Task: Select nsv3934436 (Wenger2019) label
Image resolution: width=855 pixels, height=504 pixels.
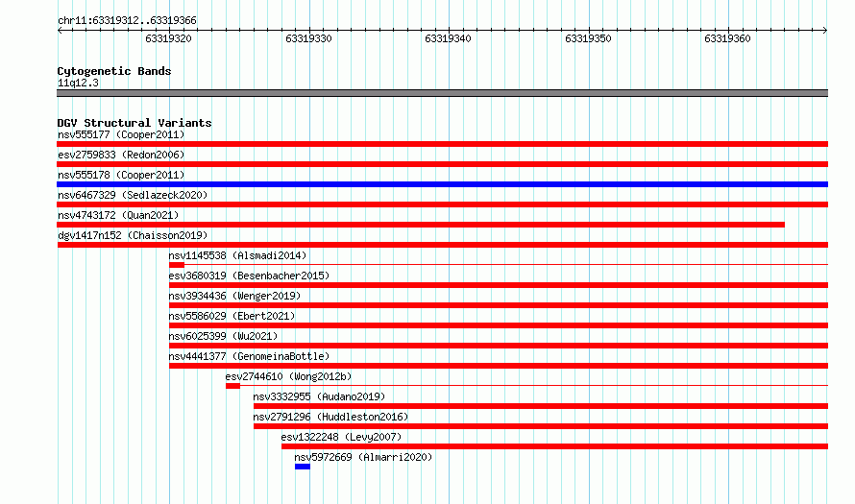Action: (x=234, y=296)
